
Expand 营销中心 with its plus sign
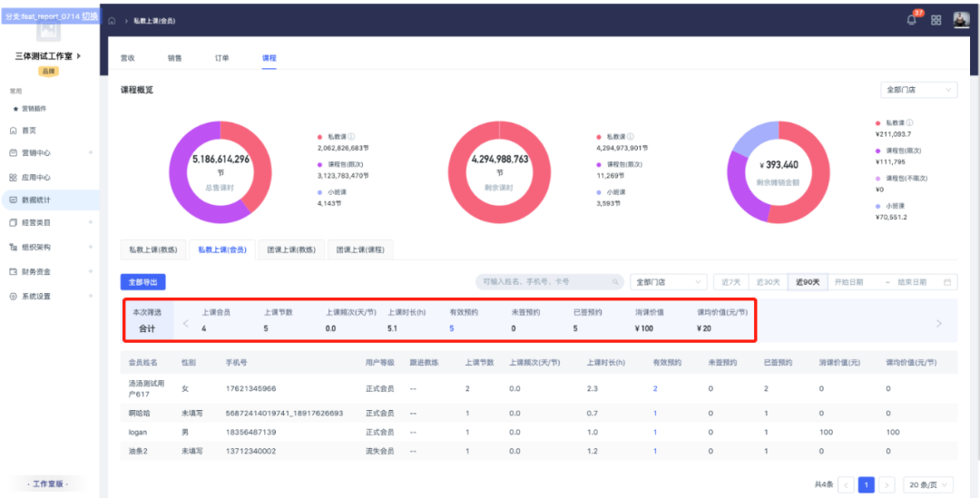tap(91, 152)
